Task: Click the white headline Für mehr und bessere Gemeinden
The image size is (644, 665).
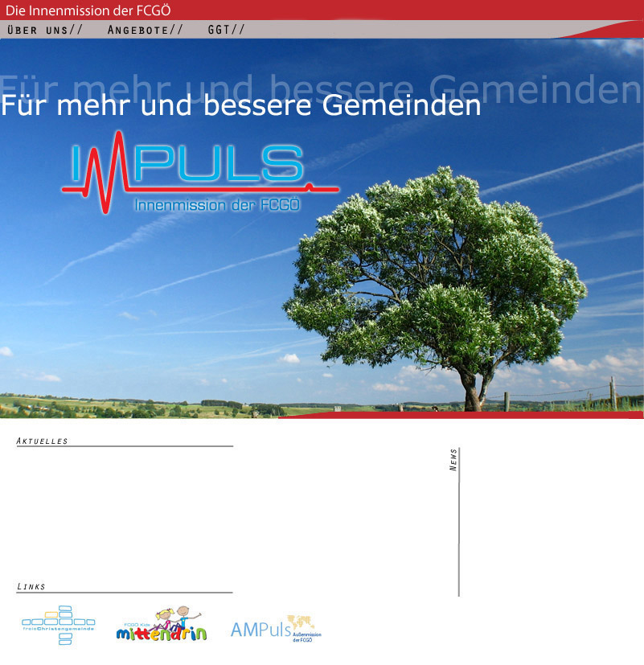Action: 241,105
